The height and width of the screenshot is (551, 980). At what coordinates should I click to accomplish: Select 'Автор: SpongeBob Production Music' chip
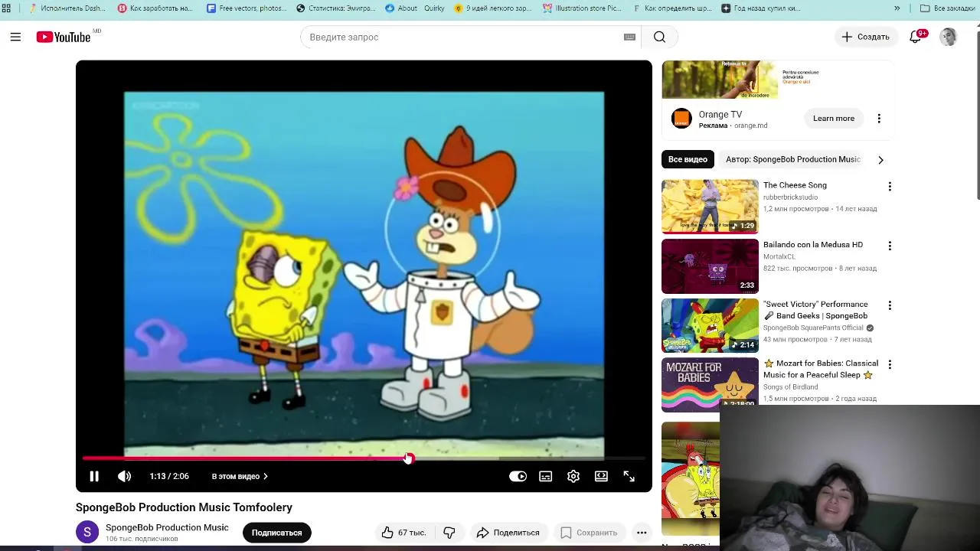[793, 159]
